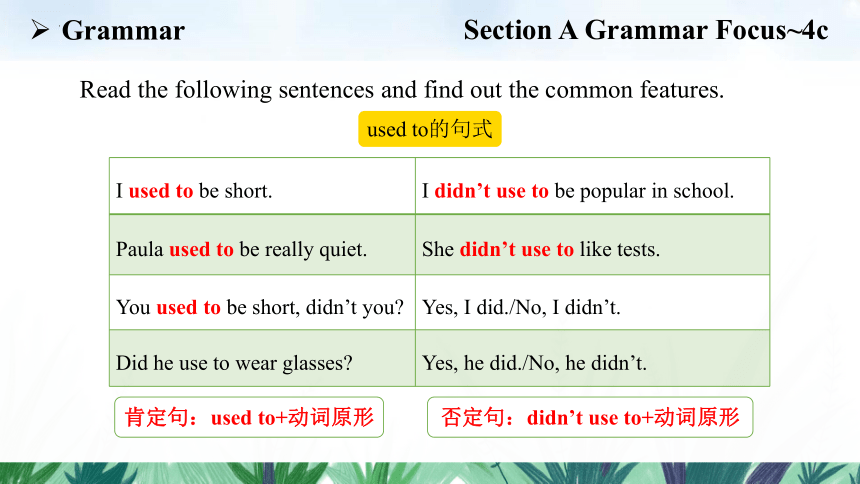Click the arrow bullet beside Grammar
The width and height of the screenshot is (860, 484).
(x=40, y=30)
